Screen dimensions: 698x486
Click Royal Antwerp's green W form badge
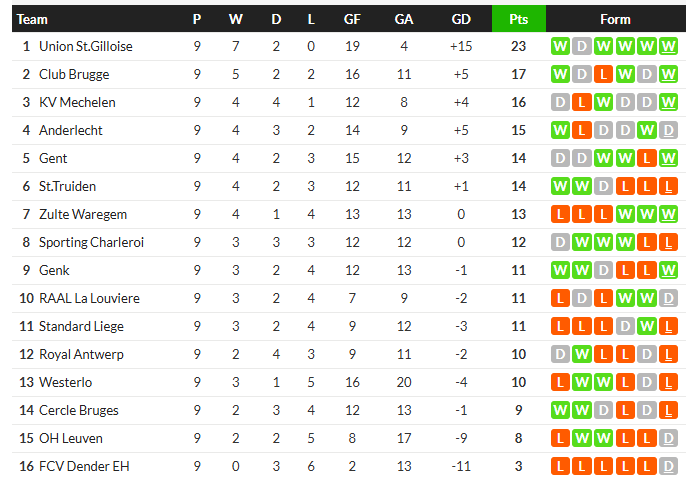pos(581,354)
